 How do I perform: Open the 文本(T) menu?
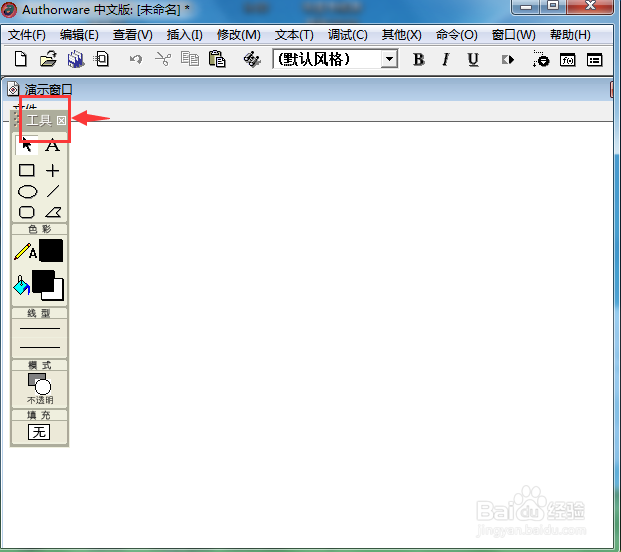click(294, 35)
